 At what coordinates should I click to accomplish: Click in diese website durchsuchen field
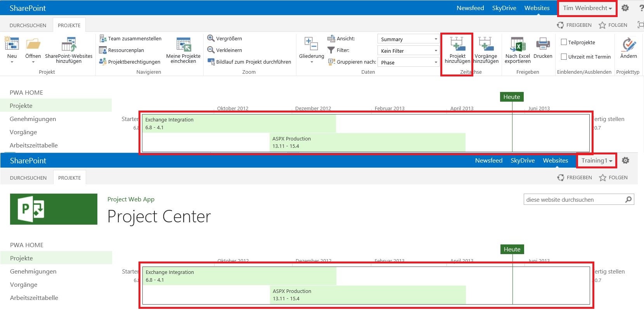point(574,199)
